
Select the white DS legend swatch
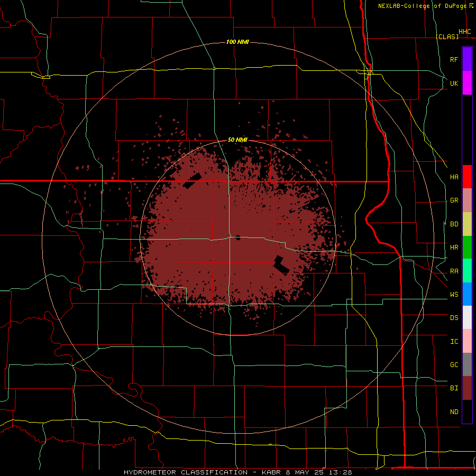tap(467, 317)
